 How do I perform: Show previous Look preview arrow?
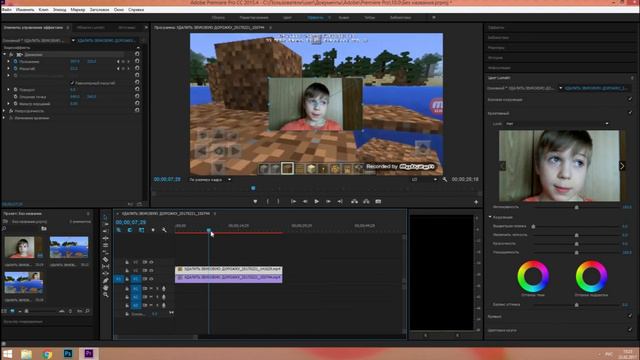(x=502, y=166)
